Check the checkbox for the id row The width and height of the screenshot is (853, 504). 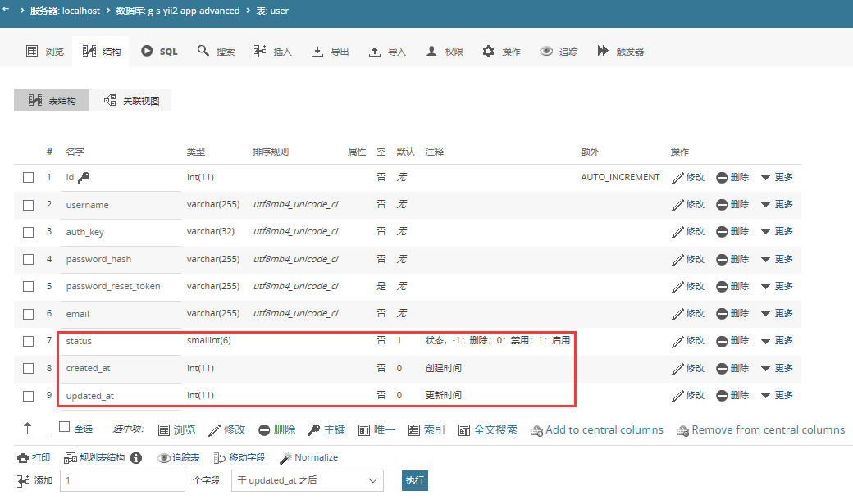pos(29,178)
